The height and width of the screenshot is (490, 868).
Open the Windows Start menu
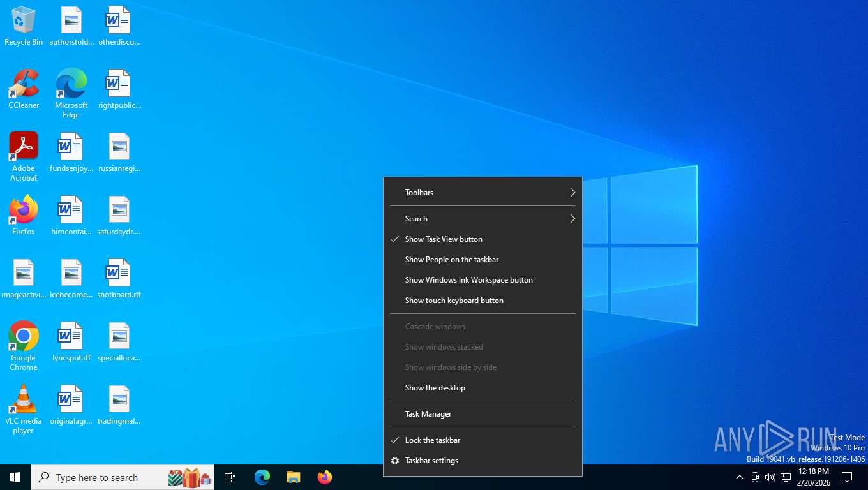[x=15, y=477]
